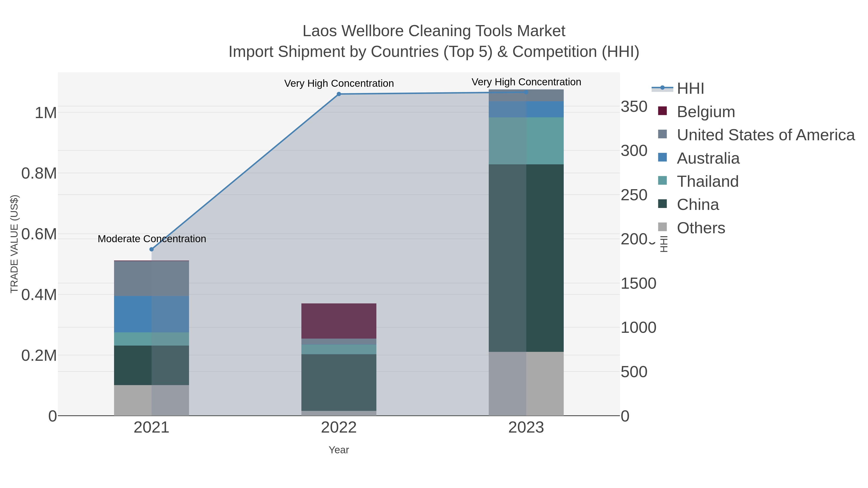Click the 1500 HHI axis tick label

(638, 283)
